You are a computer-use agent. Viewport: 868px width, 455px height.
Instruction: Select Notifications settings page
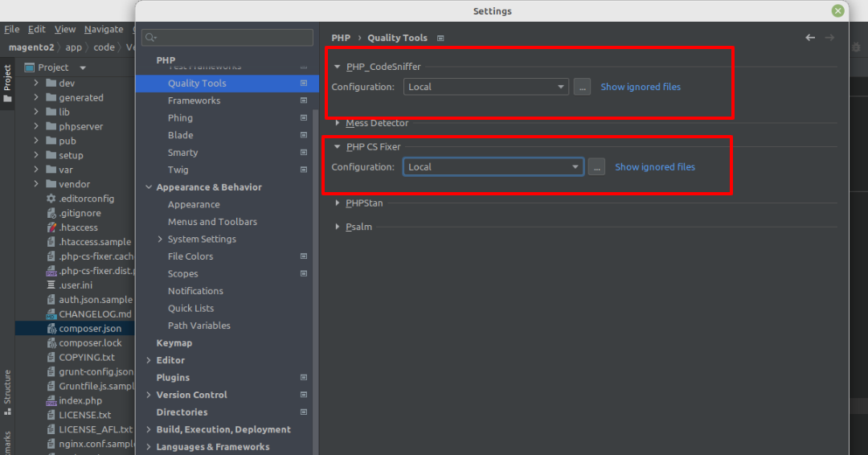pos(195,290)
